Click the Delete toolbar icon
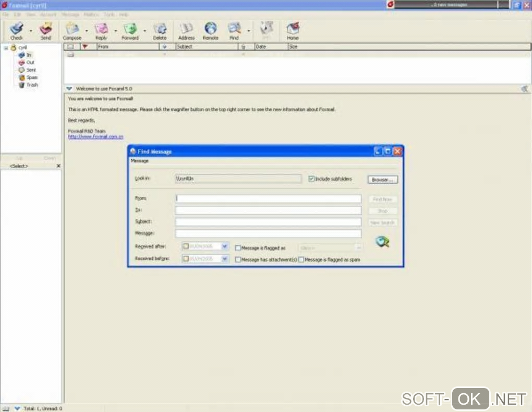This screenshot has width=532, height=412. pyautogui.click(x=160, y=29)
